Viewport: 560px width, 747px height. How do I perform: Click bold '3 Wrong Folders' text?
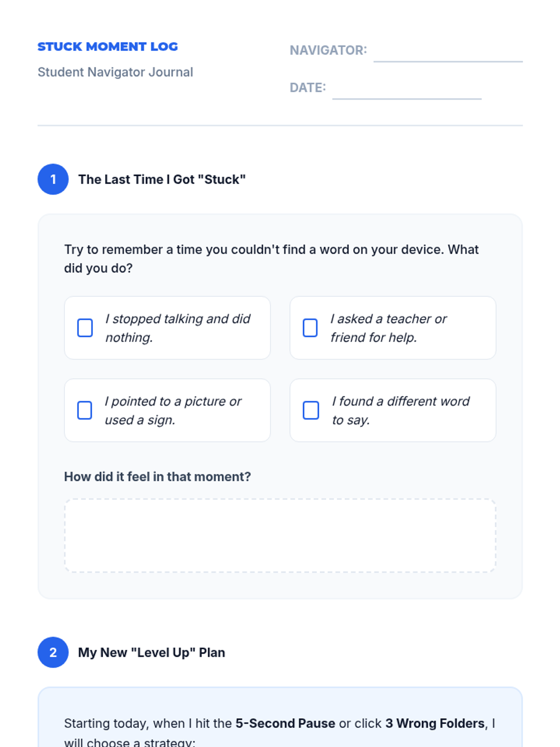click(x=435, y=723)
